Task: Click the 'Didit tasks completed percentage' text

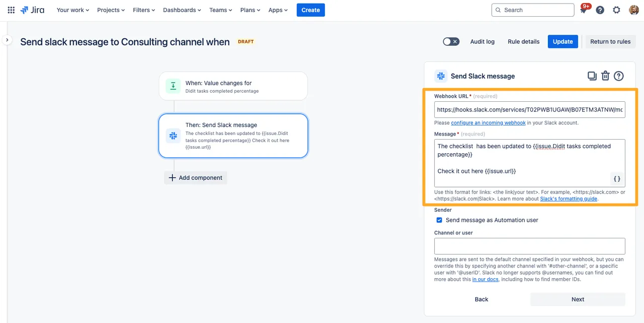Action: point(222,91)
